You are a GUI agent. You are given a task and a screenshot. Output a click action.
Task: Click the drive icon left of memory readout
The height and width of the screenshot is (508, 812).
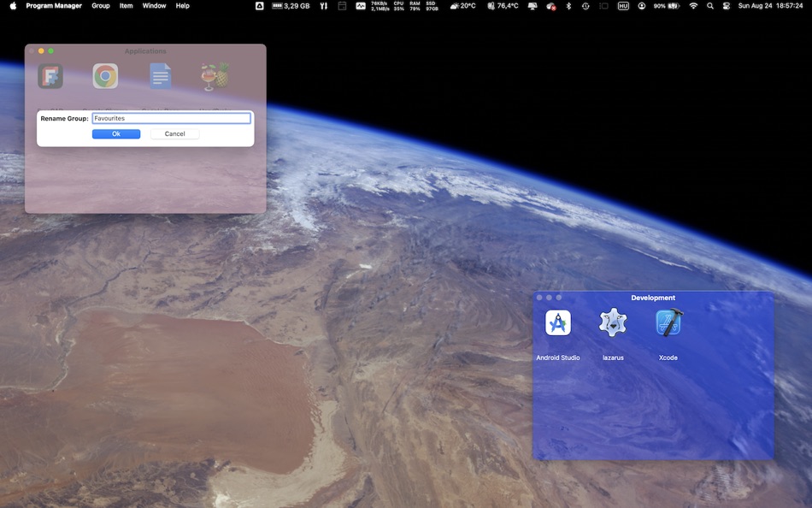[259, 6]
